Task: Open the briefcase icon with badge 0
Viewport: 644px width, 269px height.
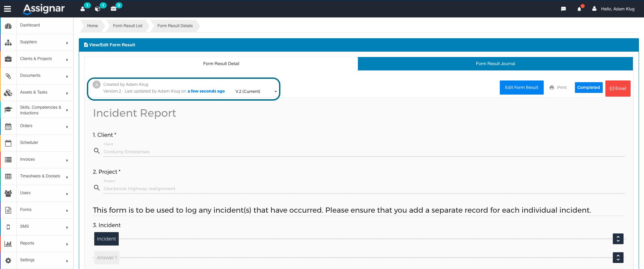Action: point(113,9)
